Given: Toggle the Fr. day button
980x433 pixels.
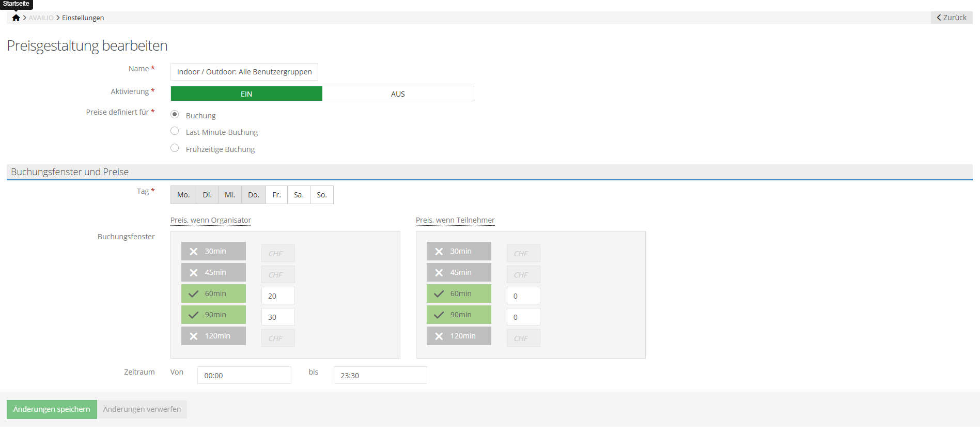Looking at the screenshot, I should pos(276,195).
